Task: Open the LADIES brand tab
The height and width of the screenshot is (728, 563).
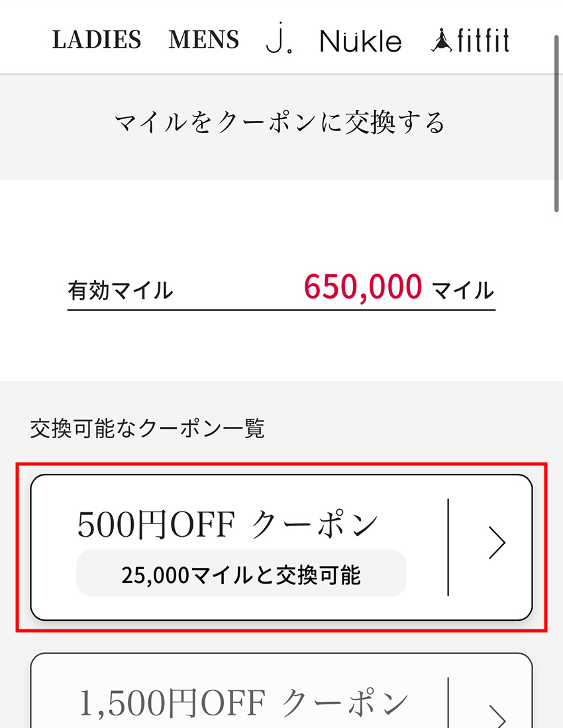Action: point(97,40)
